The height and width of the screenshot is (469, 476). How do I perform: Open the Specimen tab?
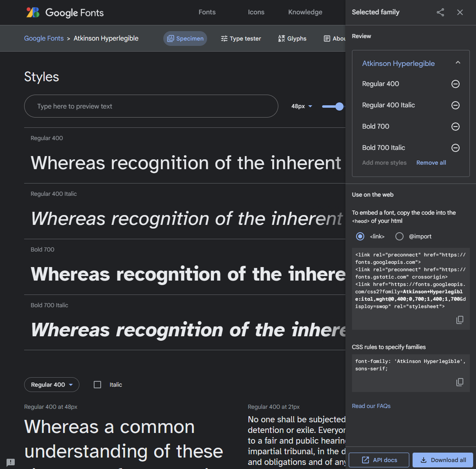tap(185, 39)
